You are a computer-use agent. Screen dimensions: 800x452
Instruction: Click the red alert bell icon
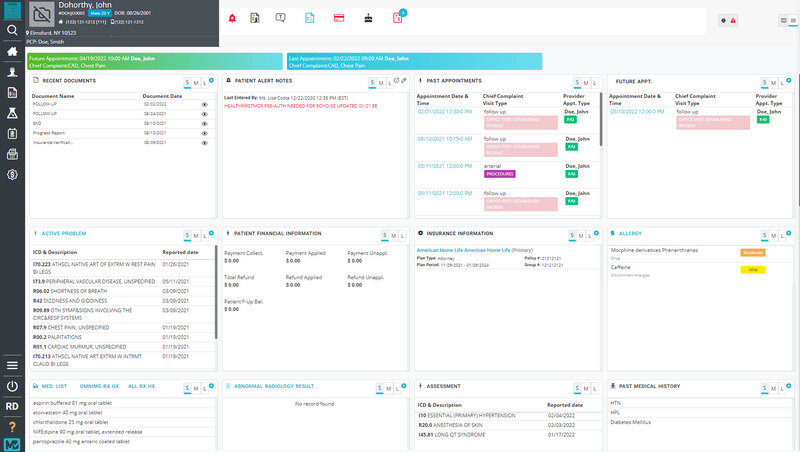232,18
